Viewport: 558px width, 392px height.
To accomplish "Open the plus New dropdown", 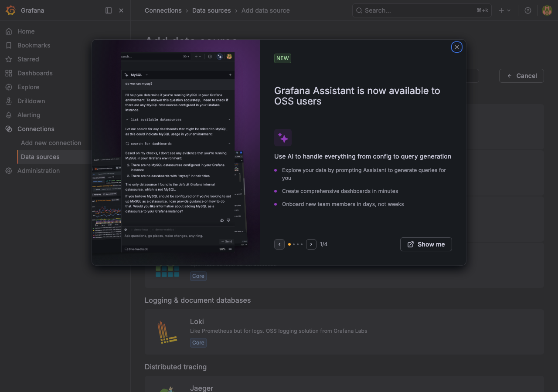I will 504,10.
